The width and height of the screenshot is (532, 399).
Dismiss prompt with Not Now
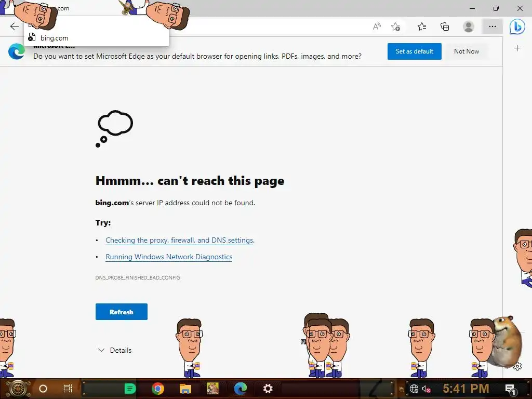click(467, 51)
